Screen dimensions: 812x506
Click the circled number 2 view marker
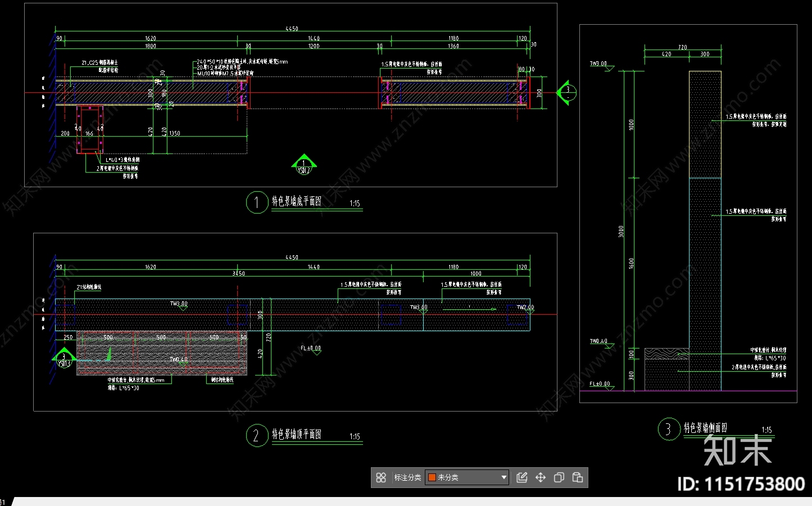(x=256, y=435)
